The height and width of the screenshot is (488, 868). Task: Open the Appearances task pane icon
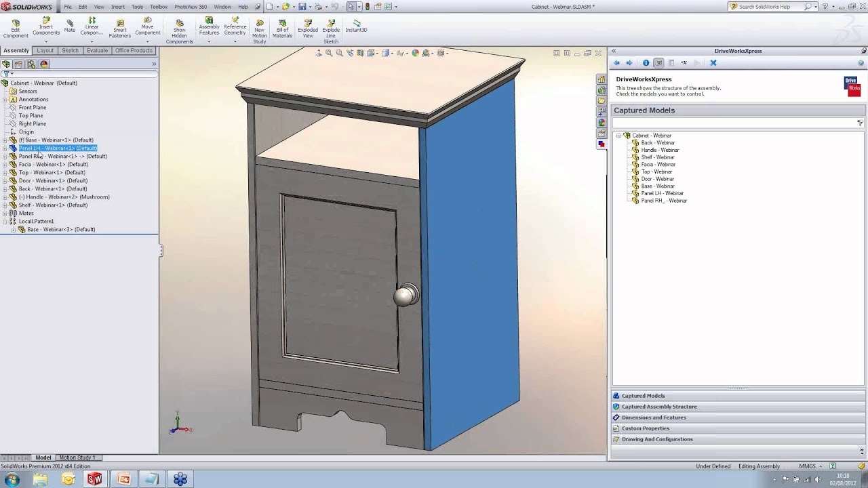(x=601, y=123)
